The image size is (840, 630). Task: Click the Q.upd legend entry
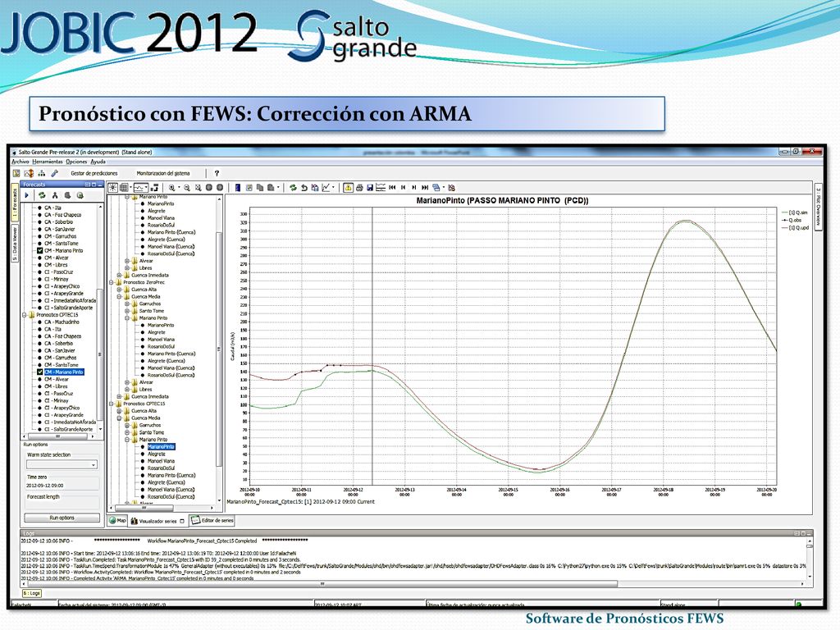(796, 228)
